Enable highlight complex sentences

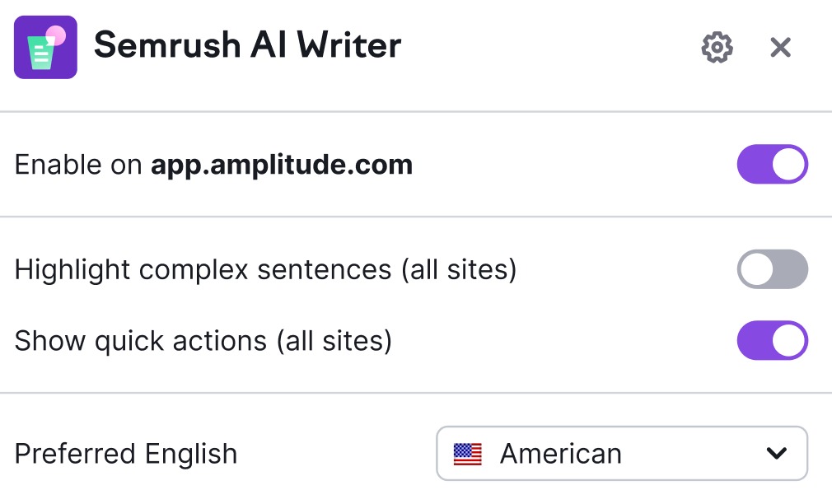click(x=772, y=269)
